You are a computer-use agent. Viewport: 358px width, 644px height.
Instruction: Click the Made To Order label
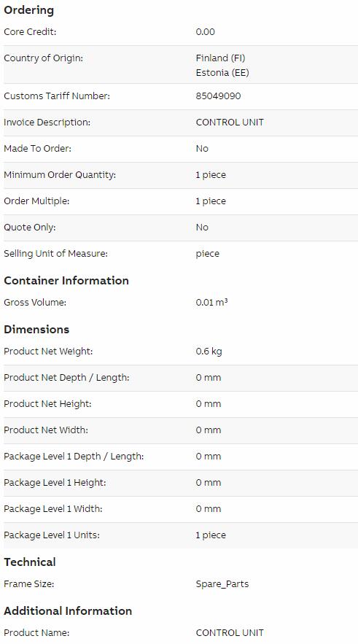[37, 149]
